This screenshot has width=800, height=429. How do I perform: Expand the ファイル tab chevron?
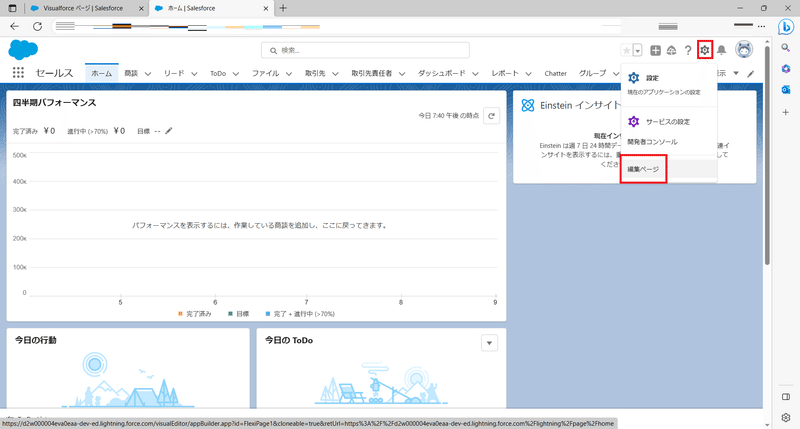(x=289, y=74)
